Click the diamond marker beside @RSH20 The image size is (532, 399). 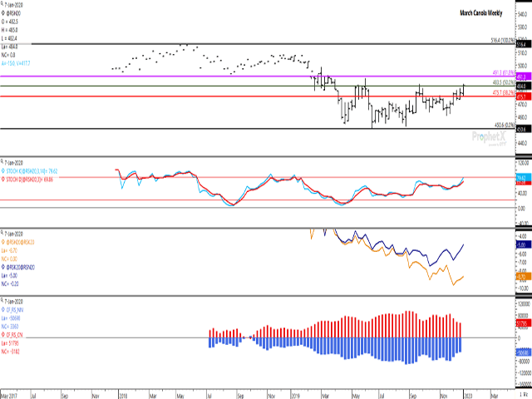pos(3,13)
